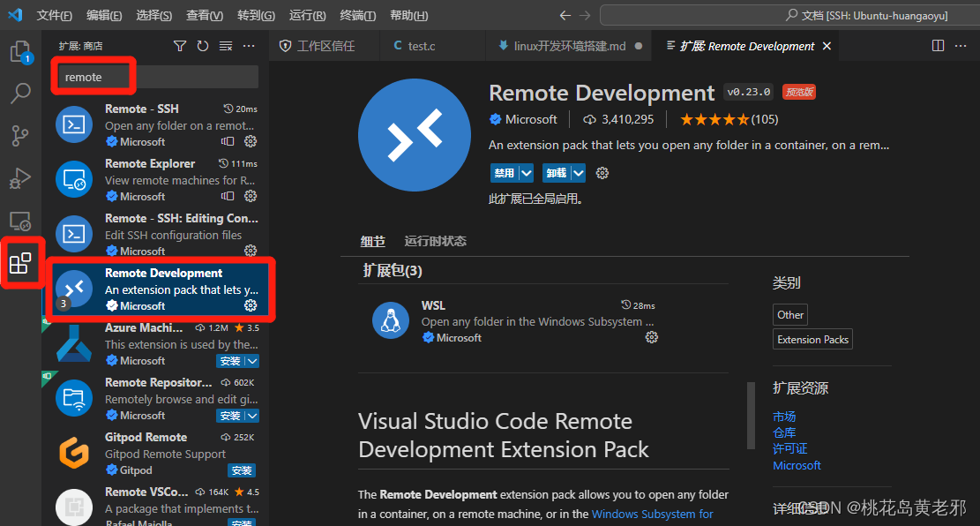Viewport: 980px width, 526px height.
Task: Open the 终端(T) menu
Action: tap(357, 15)
